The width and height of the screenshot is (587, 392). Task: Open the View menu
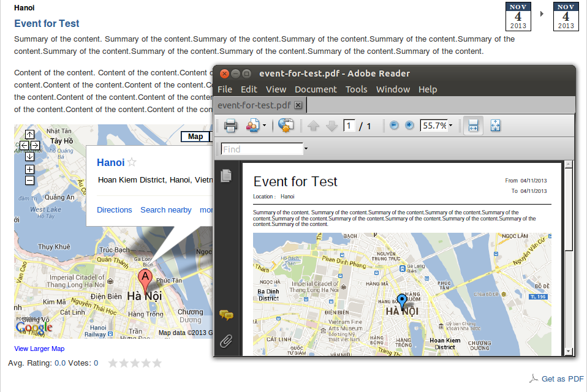[x=276, y=89]
